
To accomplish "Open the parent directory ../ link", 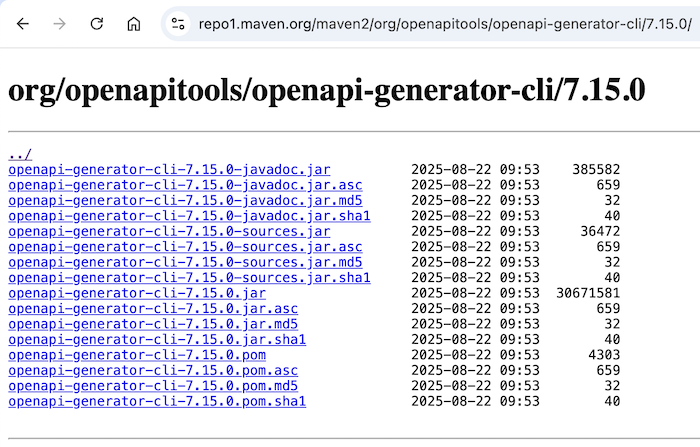I will [20, 155].
